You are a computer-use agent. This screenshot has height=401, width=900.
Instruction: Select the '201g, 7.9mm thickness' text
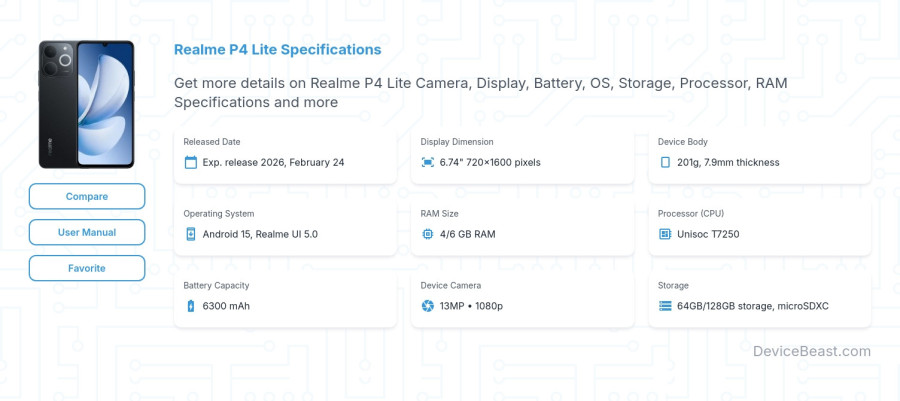pyautogui.click(x=728, y=162)
